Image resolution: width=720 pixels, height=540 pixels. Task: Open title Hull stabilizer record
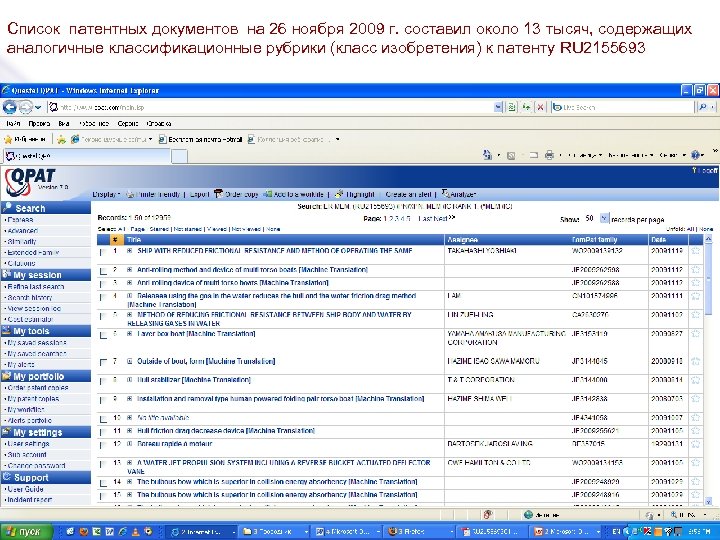(x=194, y=380)
